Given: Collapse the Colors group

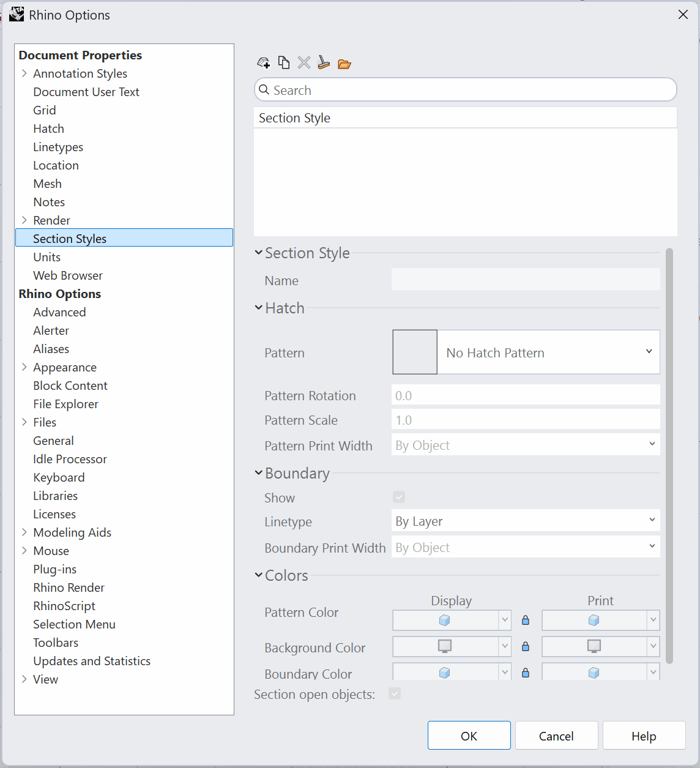Looking at the screenshot, I should tap(259, 575).
